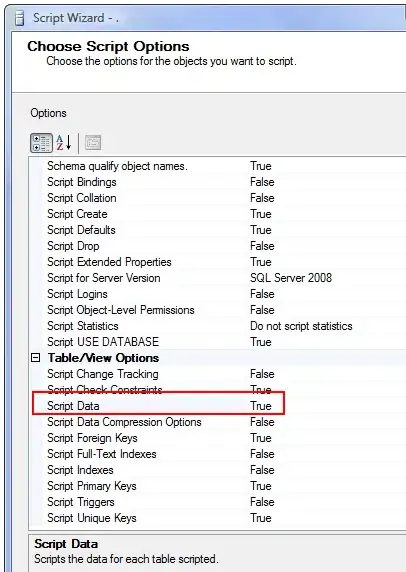Select Schema qualify object names row

(x=217, y=166)
